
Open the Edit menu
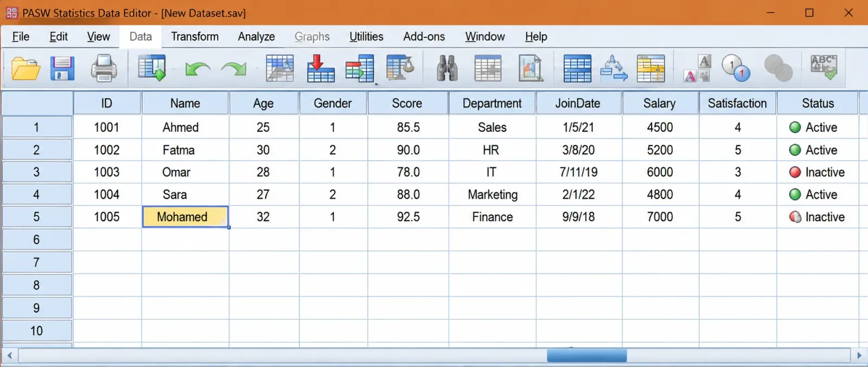[x=59, y=36]
